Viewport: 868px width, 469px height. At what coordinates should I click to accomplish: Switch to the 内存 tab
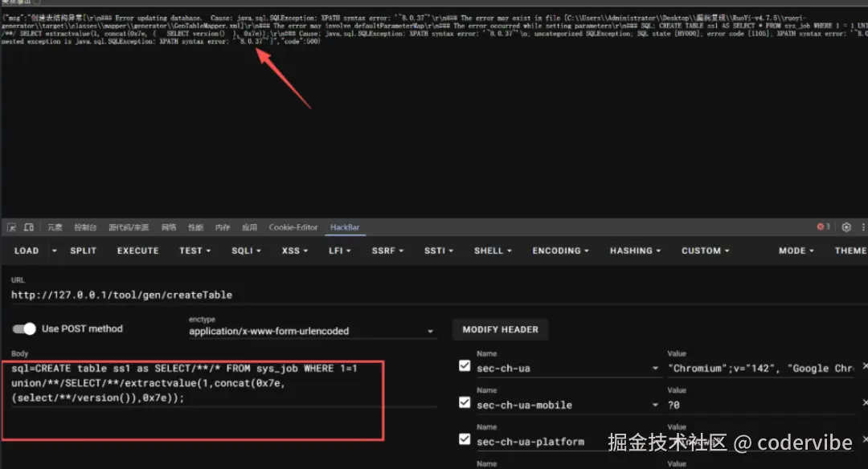(x=223, y=227)
